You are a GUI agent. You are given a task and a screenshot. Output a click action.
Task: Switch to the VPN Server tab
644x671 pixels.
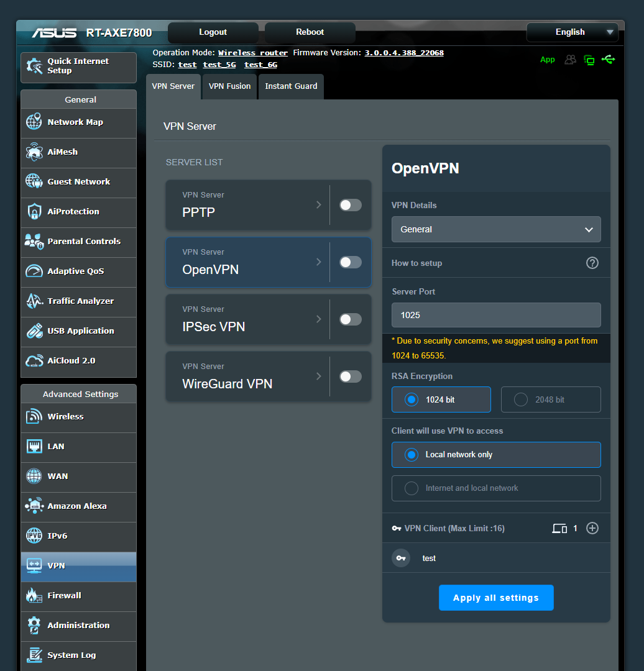point(173,86)
